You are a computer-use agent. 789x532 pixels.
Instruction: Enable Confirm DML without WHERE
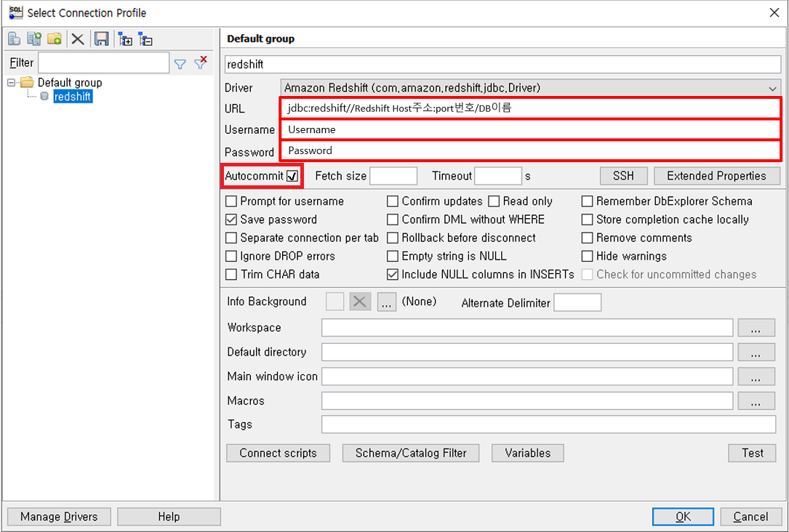pyautogui.click(x=393, y=219)
